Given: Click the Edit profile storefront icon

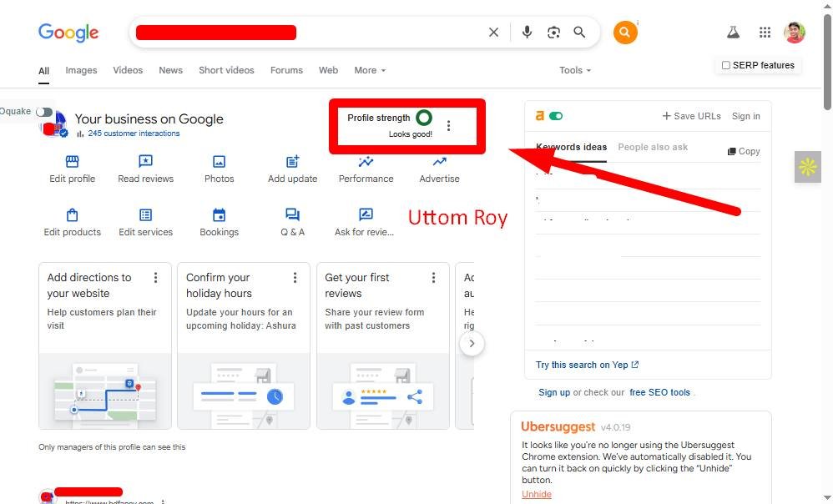Looking at the screenshot, I should 72,162.
